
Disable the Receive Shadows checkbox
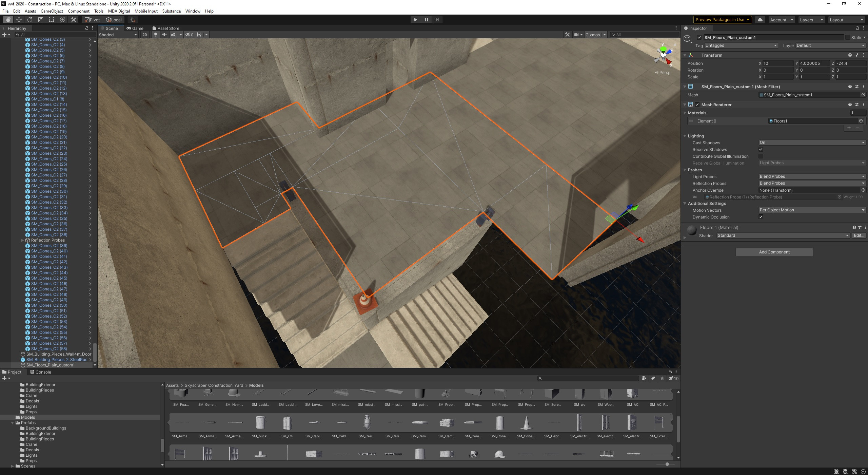[x=761, y=149]
